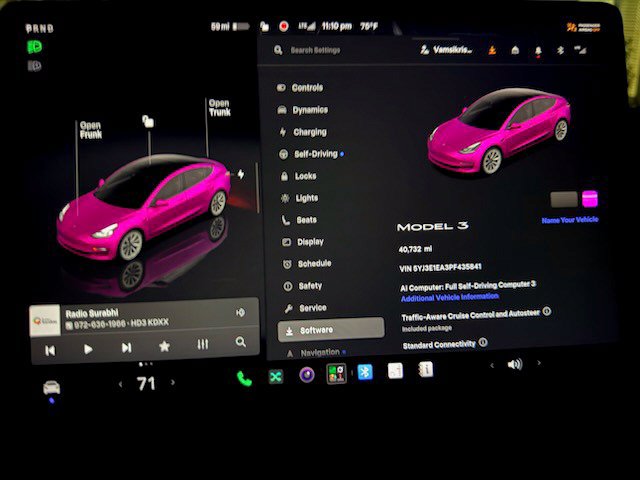Open the shuffle-style app in the dock

coord(276,377)
